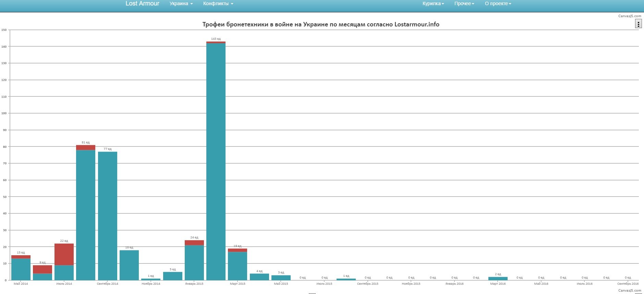The height and width of the screenshot is (294, 644).
Task: Select the red segment of 22 ед bar
Action: coord(64,254)
